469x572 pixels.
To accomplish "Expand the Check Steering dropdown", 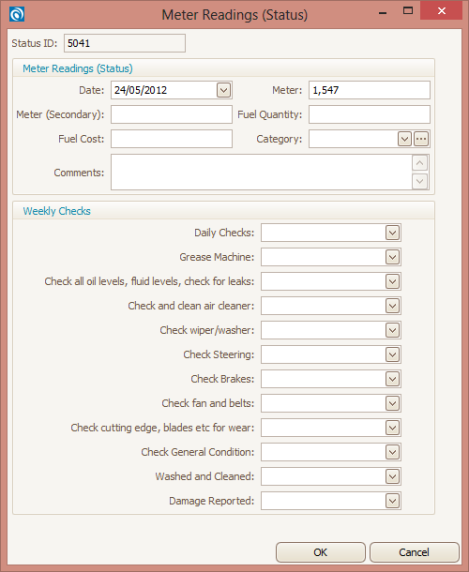I will (x=392, y=355).
